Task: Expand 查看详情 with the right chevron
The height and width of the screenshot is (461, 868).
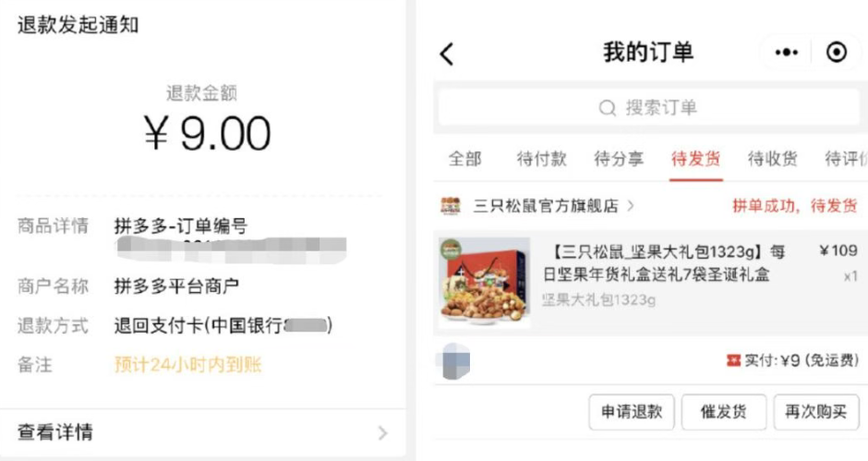Action: [382, 432]
